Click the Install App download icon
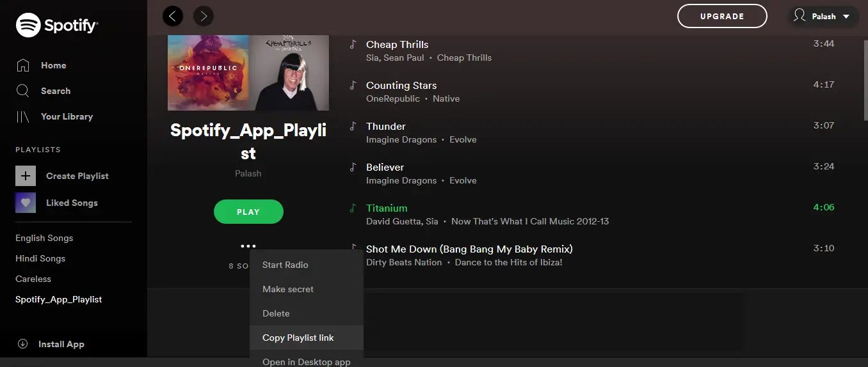 23,344
